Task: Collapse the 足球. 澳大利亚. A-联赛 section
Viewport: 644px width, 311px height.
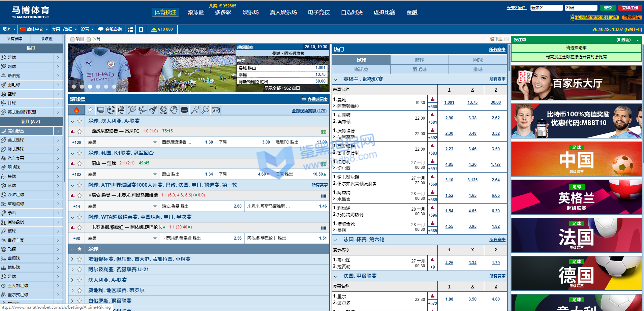Action: [x=72, y=121]
